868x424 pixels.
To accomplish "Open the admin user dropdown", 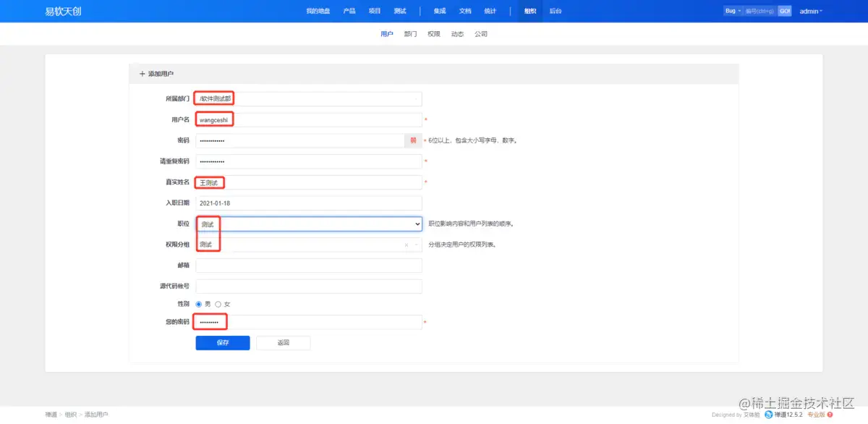I will 811,11.
